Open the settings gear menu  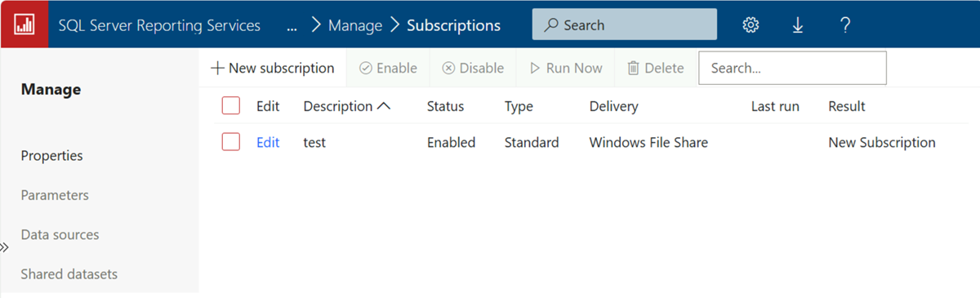[x=751, y=25]
